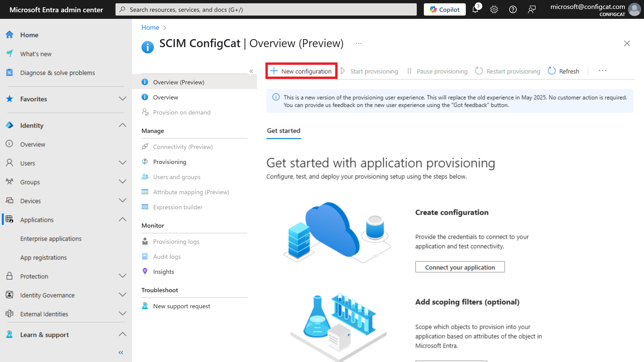Open Enterprise applications in sidebar
This screenshot has height=362, width=644.
click(x=51, y=239)
